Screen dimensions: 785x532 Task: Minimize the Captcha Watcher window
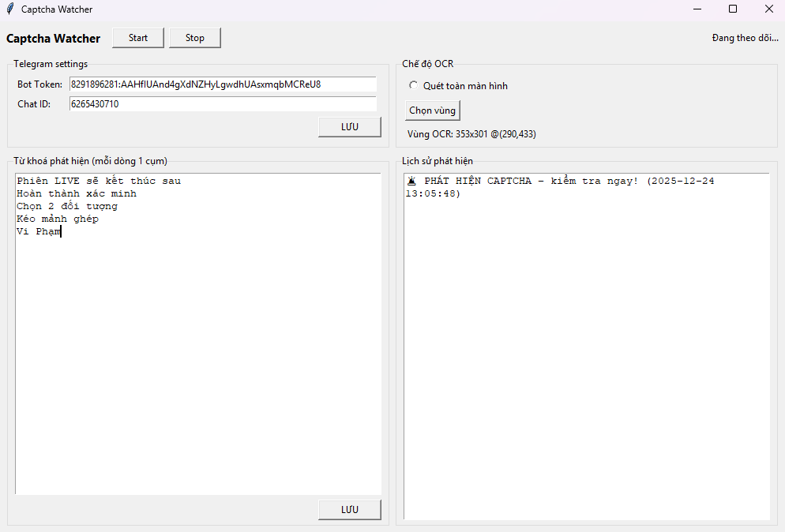coord(697,9)
